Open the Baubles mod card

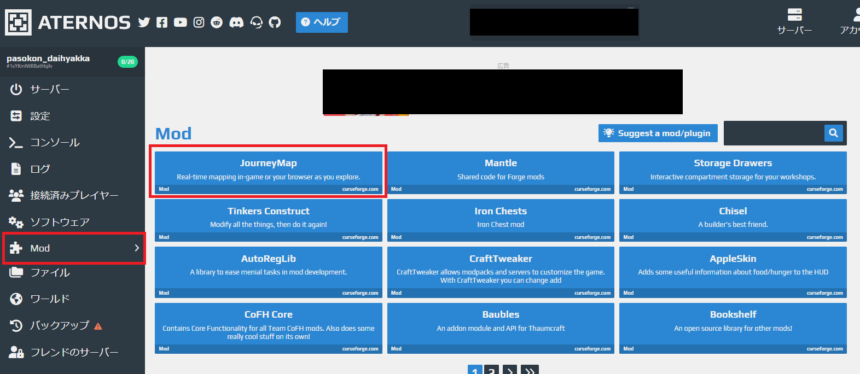point(501,328)
